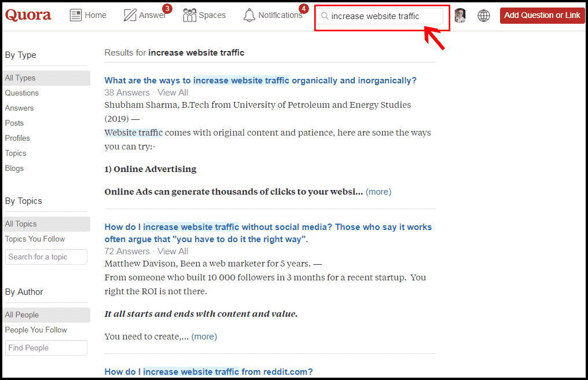Open the Notifications tab label
Screen dimensions: 588x380
280,15
